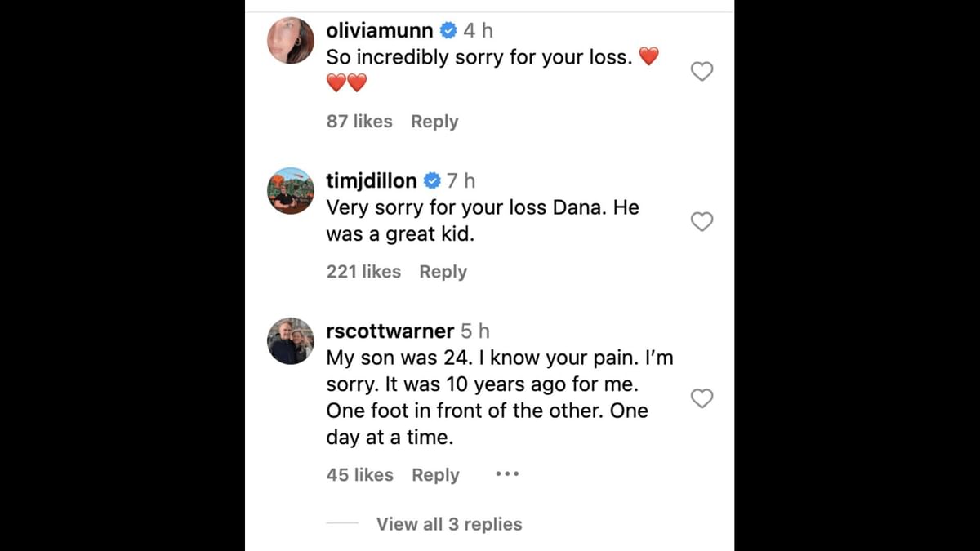Open more options on rscottwarner's comment
The width and height of the screenshot is (980, 551).
click(507, 474)
